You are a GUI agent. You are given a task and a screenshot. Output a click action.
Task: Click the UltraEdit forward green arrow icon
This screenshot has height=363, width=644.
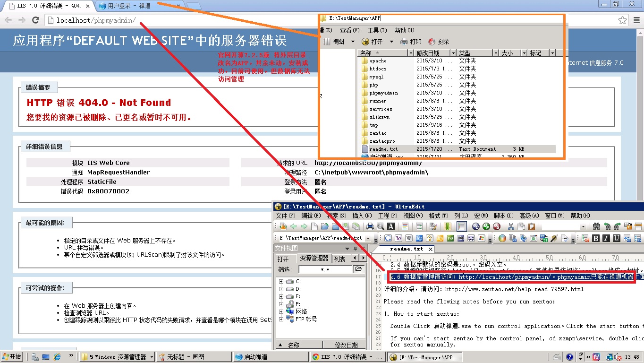pos(304,227)
